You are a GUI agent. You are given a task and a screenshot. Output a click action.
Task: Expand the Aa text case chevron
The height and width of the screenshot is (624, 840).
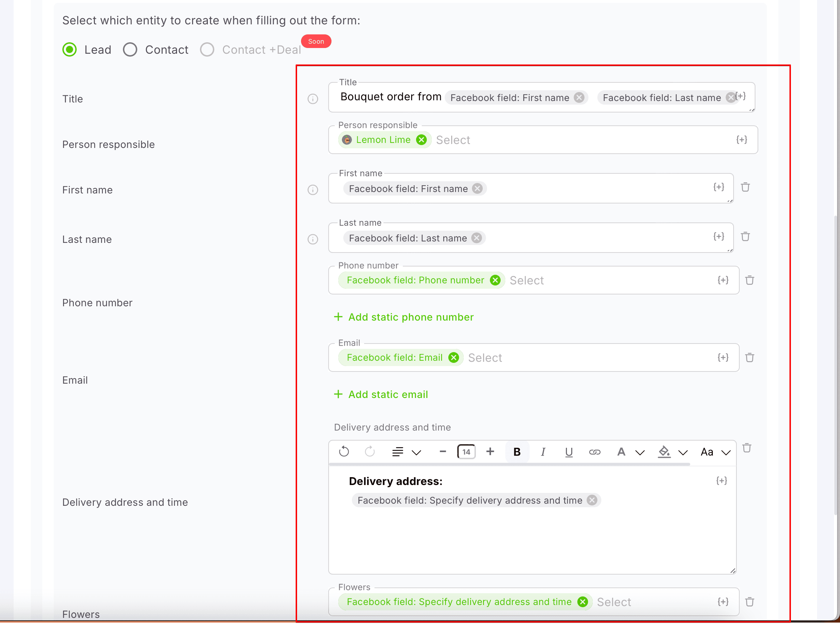(x=726, y=452)
